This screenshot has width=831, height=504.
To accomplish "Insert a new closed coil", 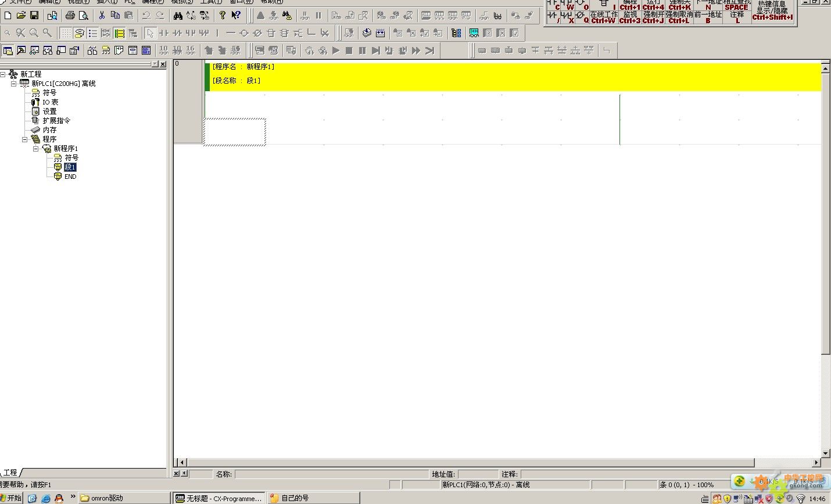I will [257, 33].
